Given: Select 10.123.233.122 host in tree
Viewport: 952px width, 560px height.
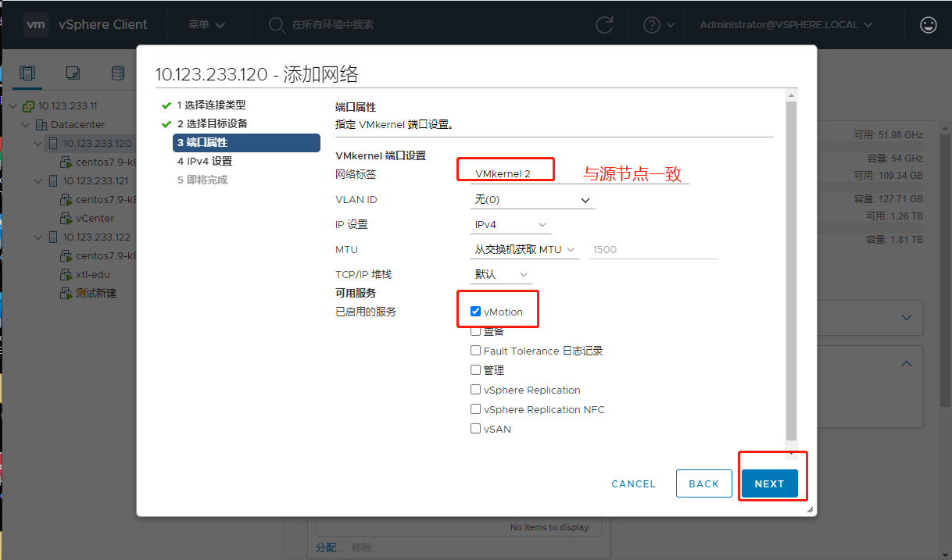Looking at the screenshot, I should [x=98, y=237].
